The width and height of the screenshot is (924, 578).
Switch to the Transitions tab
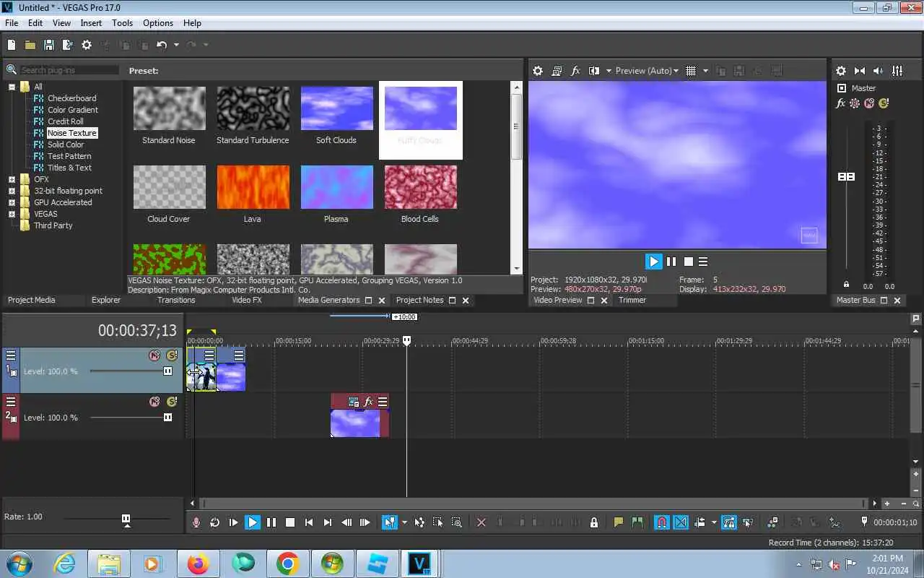coord(176,300)
